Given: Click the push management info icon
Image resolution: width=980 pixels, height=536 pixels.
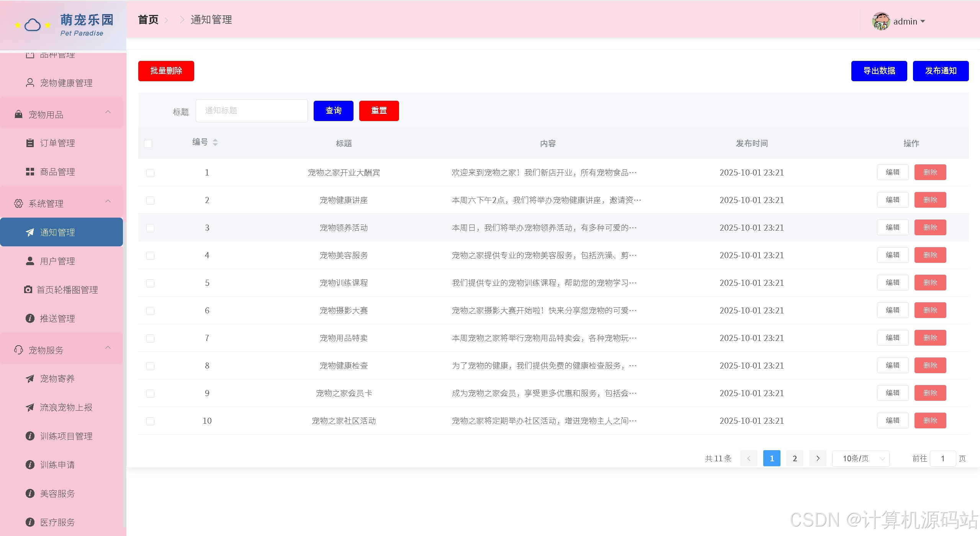Looking at the screenshot, I should (30, 318).
